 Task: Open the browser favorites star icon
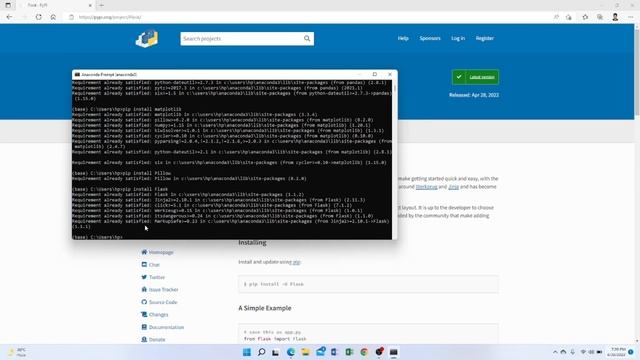coord(585,17)
